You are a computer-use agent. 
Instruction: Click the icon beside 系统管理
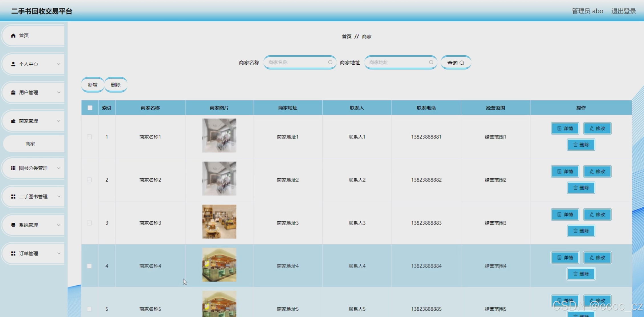(x=13, y=225)
